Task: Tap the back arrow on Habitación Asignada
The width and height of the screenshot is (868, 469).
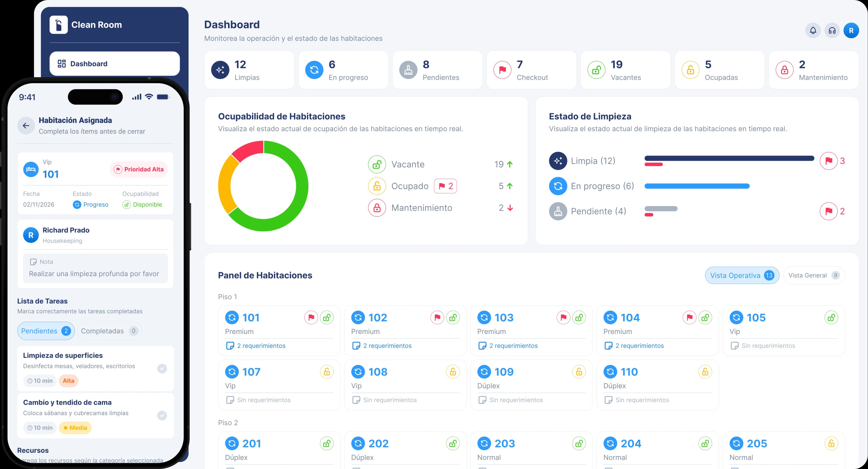Action: pos(26,126)
